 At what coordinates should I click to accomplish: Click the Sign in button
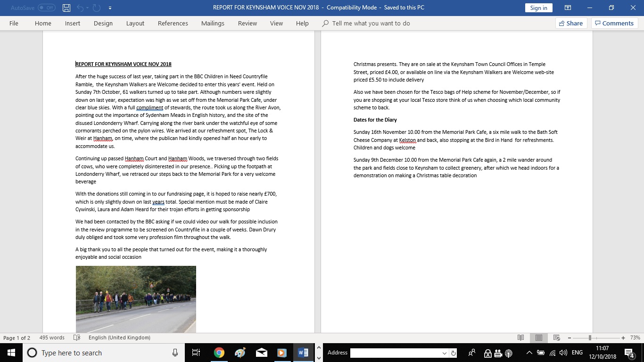[x=538, y=8]
